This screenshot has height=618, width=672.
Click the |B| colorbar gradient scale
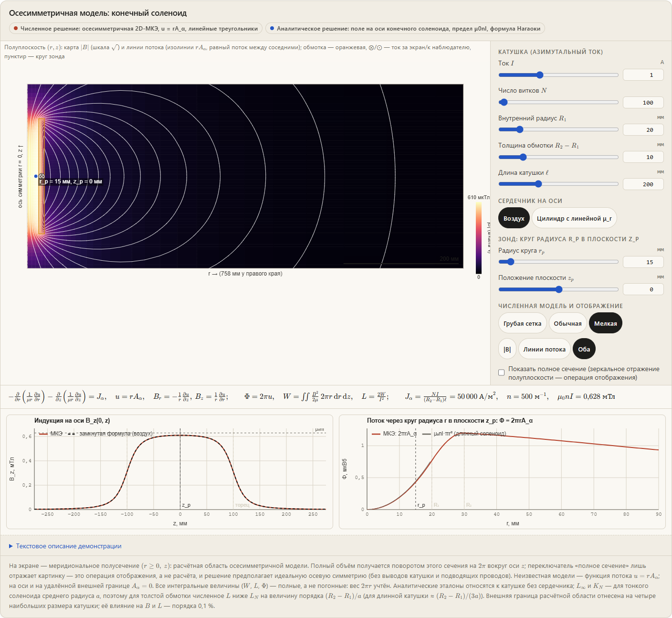point(478,238)
